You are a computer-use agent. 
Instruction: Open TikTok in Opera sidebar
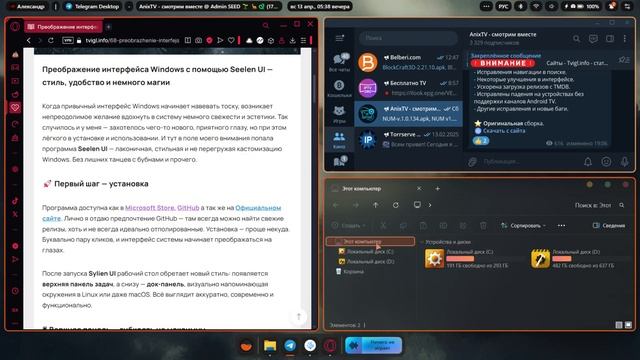[15, 201]
